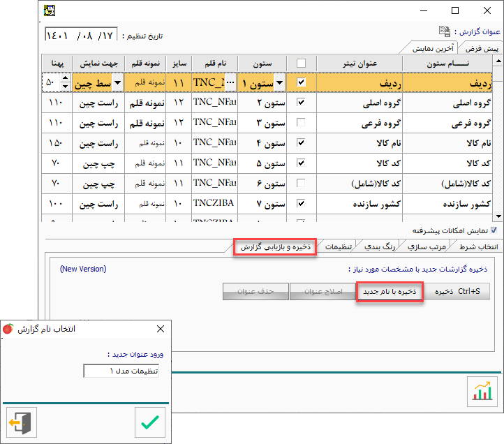Viewport: 504px width, 444px height.
Task: Click نام کالا in عنوان تیتر column
Action: (x=360, y=143)
